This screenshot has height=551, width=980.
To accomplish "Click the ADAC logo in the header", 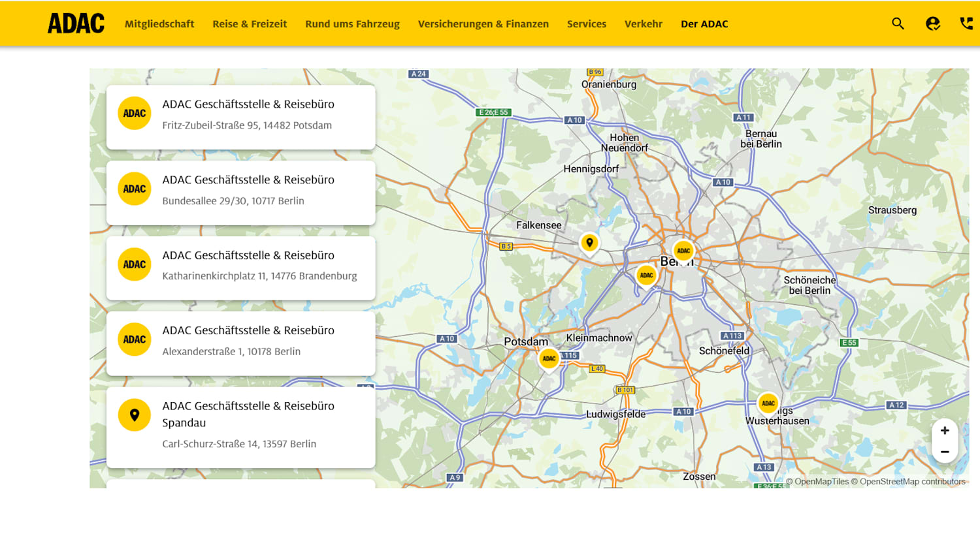I will click(x=76, y=24).
